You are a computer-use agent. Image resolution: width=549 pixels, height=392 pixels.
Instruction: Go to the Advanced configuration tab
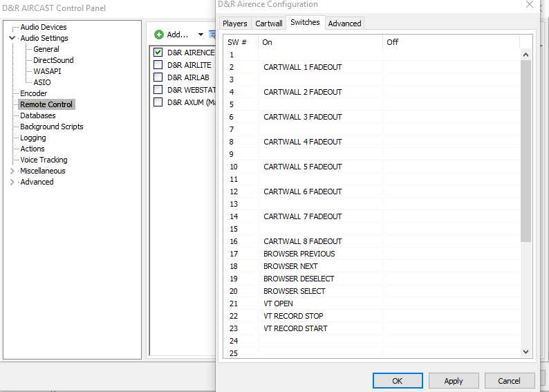(x=344, y=24)
